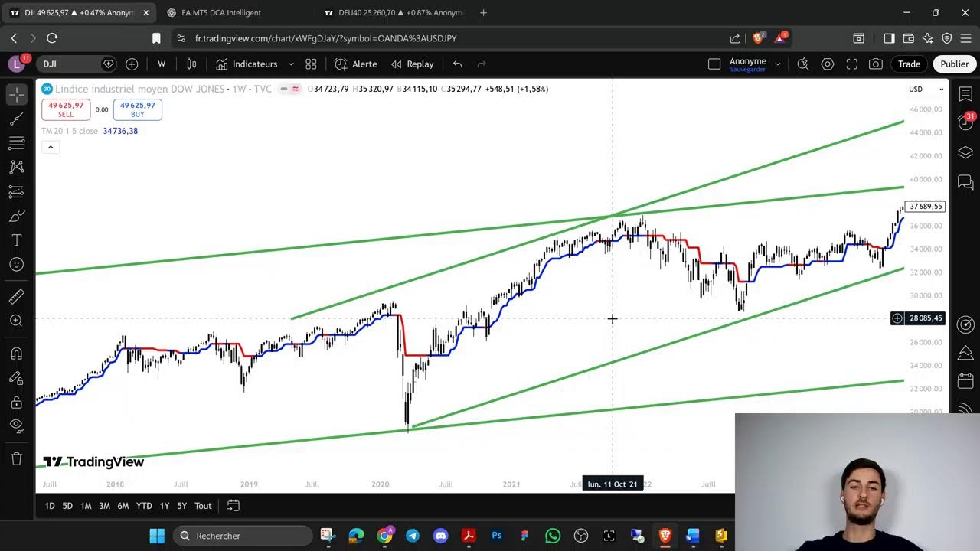Image resolution: width=980 pixels, height=551 pixels.
Task: Open the economic calendar icon
Action: point(965,380)
